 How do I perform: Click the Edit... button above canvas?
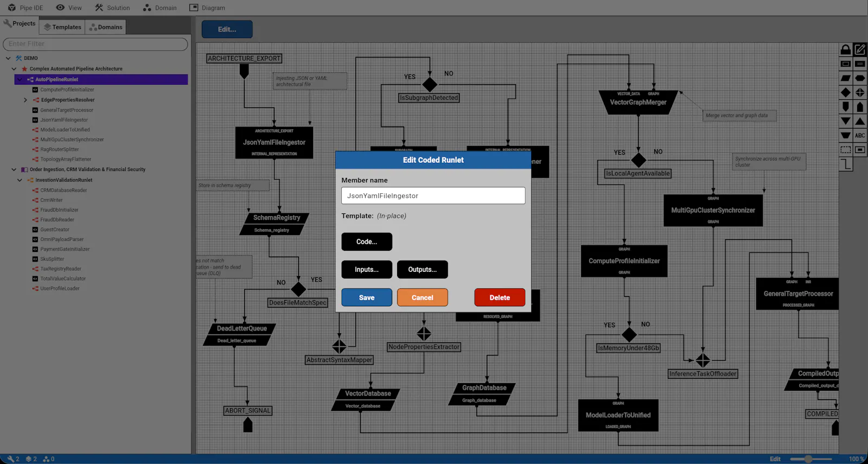tap(227, 29)
